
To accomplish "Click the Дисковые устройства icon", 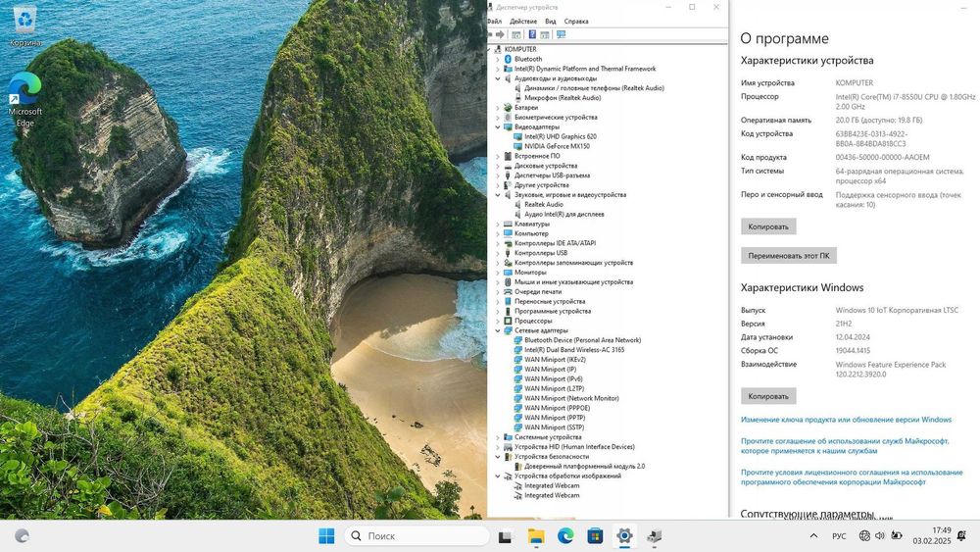I will coord(508,166).
